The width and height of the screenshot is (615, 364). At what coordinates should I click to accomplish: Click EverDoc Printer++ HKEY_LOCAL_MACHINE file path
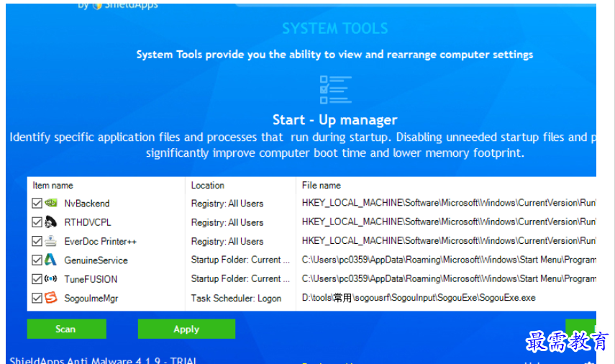(449, 240)
